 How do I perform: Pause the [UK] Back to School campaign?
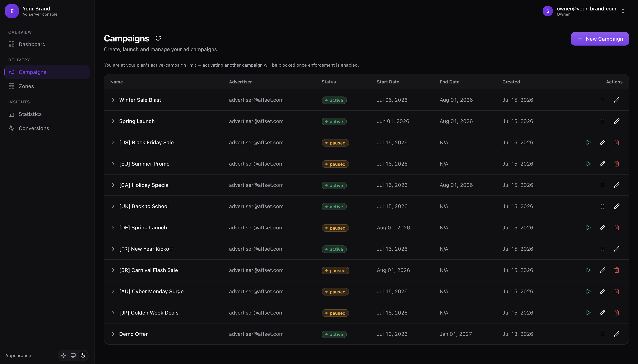[x=603, y=206]
